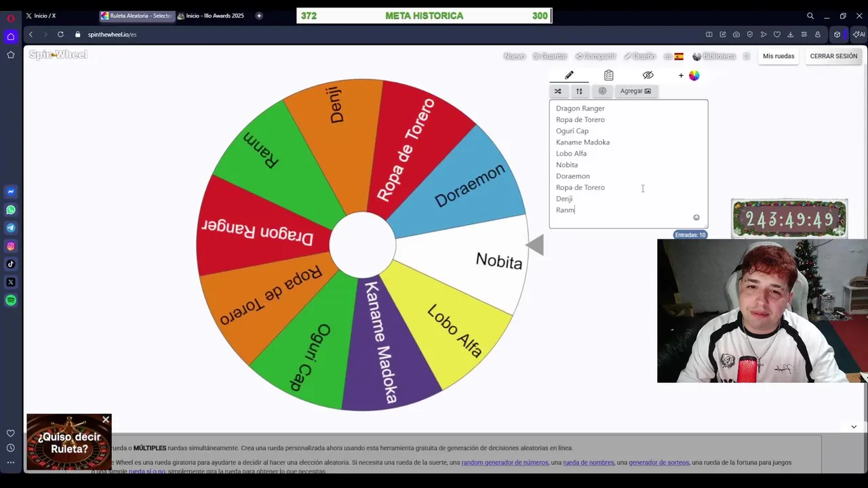
Task: Add page to bookmarks heart icon
Action: pos(777,35)
